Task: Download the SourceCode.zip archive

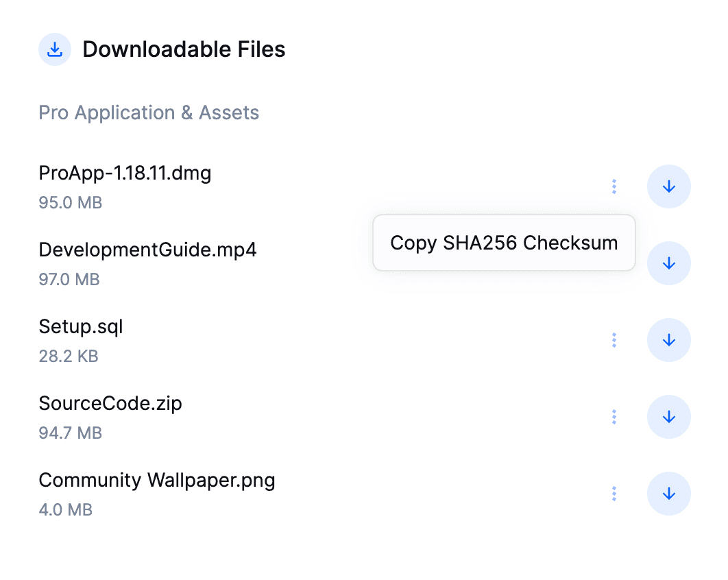Action: point(668,417)
